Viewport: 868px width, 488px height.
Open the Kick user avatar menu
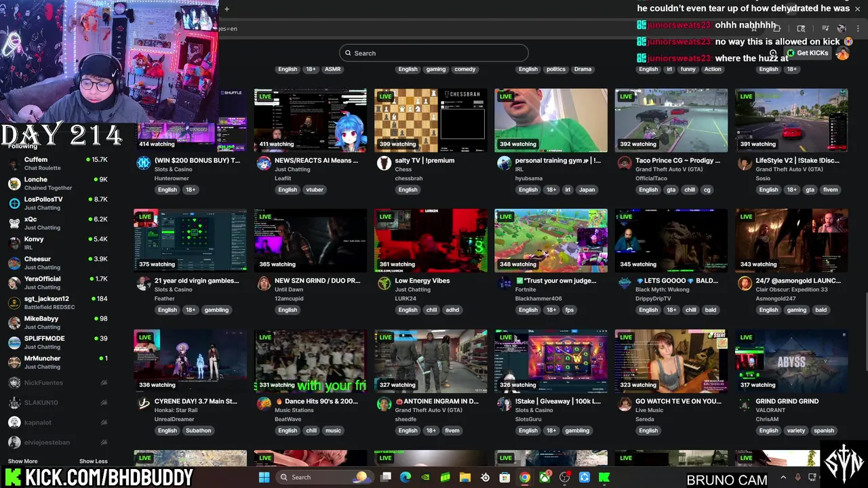[843, 54]
